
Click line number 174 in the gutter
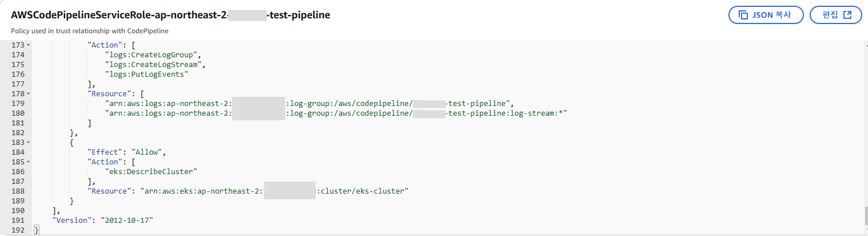[18, 54]
